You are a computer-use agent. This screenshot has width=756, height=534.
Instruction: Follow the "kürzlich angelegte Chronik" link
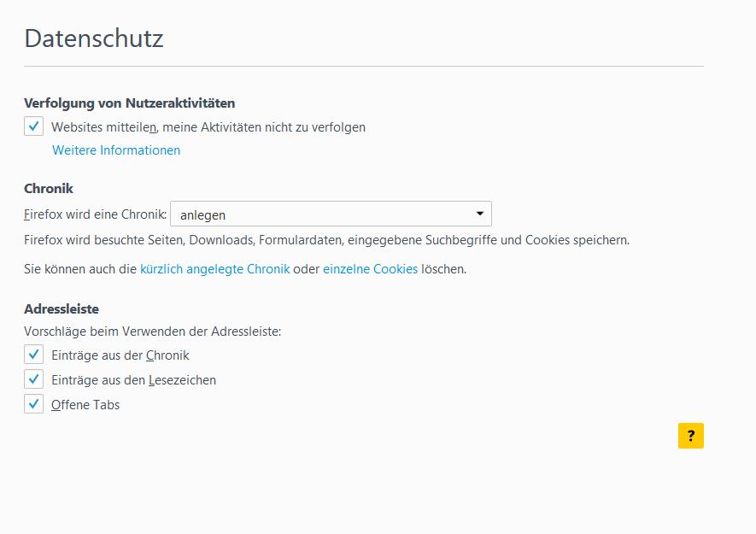[214, 269]
